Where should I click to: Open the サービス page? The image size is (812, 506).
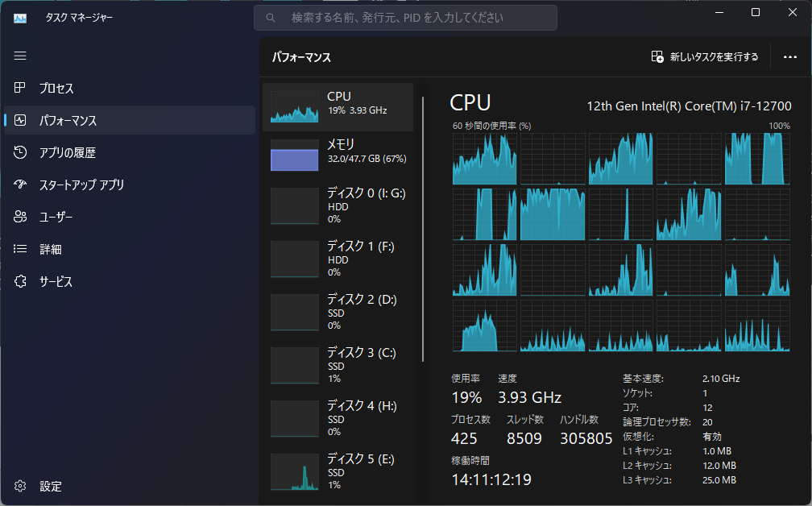pyautogui.click(x=130, y=281)
